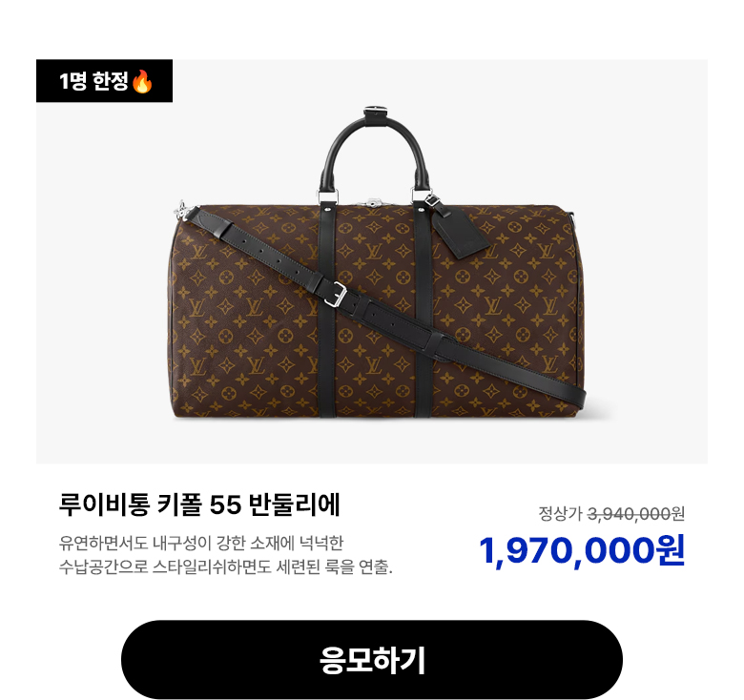Image resolution: width=744 pixels, height=700 pixels.
Task: Click description line starting with 유연하면서도
Action: (200, 543)
